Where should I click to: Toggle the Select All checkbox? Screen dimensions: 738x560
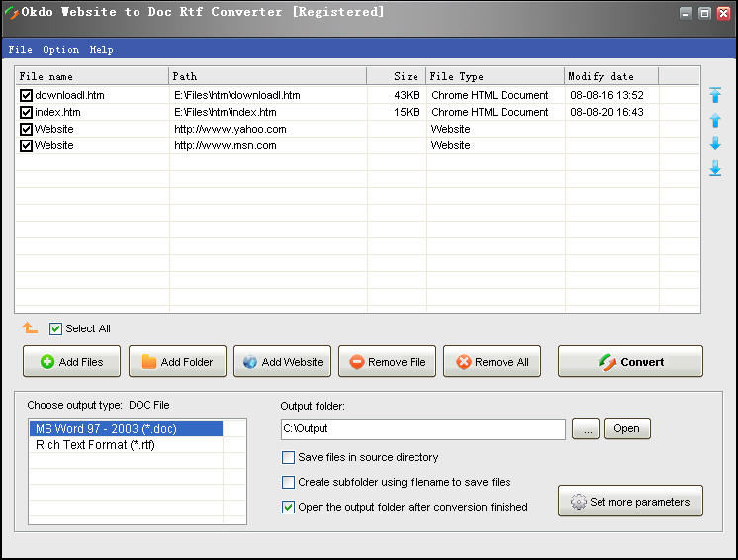point(55,328)
